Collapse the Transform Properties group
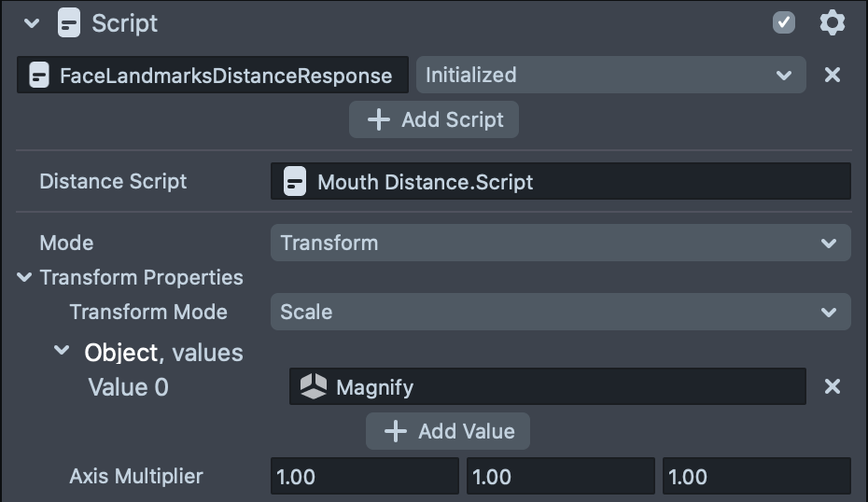 (24, 277)
